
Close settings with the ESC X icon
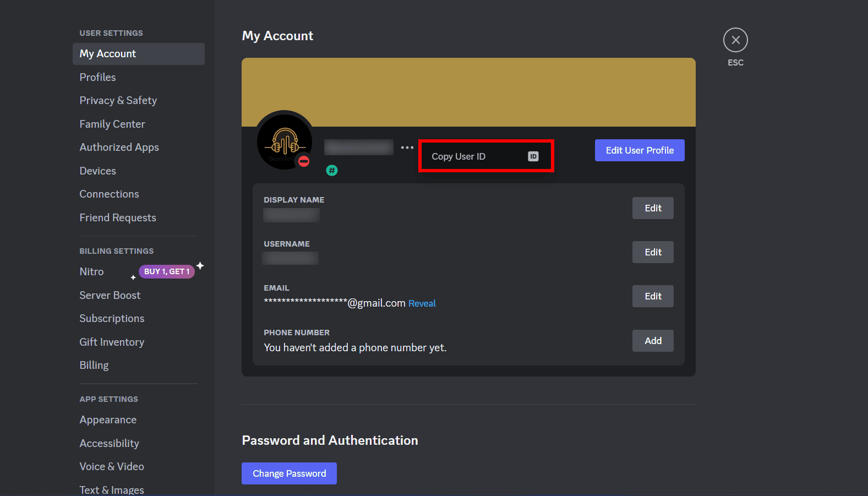click(735, 40)
